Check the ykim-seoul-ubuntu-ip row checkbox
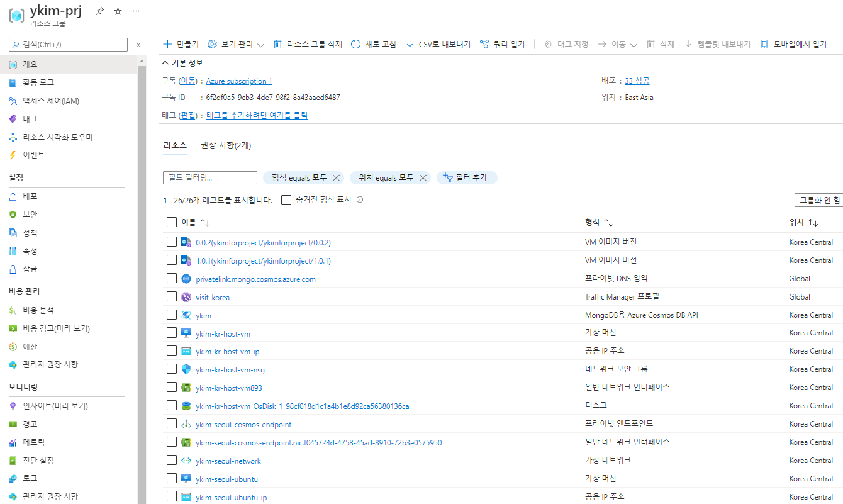Image resolution: width=843 pixels, height=504 pixels. point(172,497)
